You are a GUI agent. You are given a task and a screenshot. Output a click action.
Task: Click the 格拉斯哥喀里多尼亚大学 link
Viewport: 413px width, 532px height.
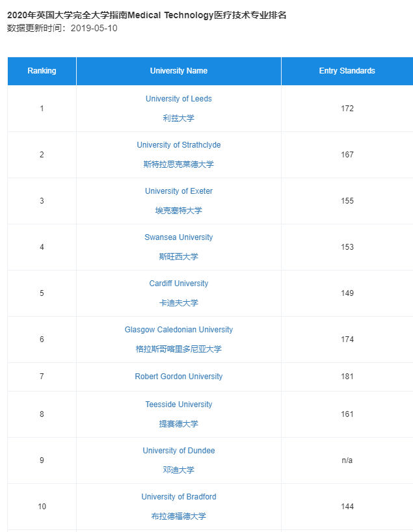[x=178, y=349]
